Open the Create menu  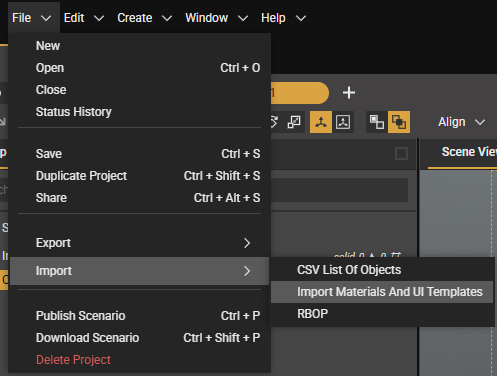(x=144, y=18)
